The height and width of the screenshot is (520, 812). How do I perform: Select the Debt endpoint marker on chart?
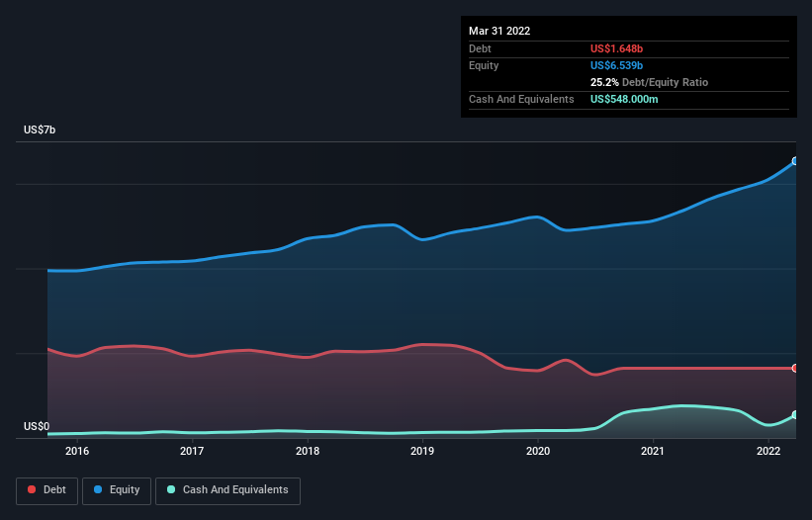coord(795,369)
